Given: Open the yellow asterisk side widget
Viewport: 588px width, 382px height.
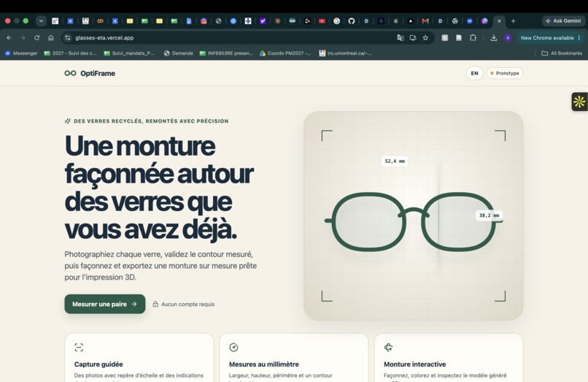Looking at the screenshot, I should pyautogui.click(x=579, y=102).
